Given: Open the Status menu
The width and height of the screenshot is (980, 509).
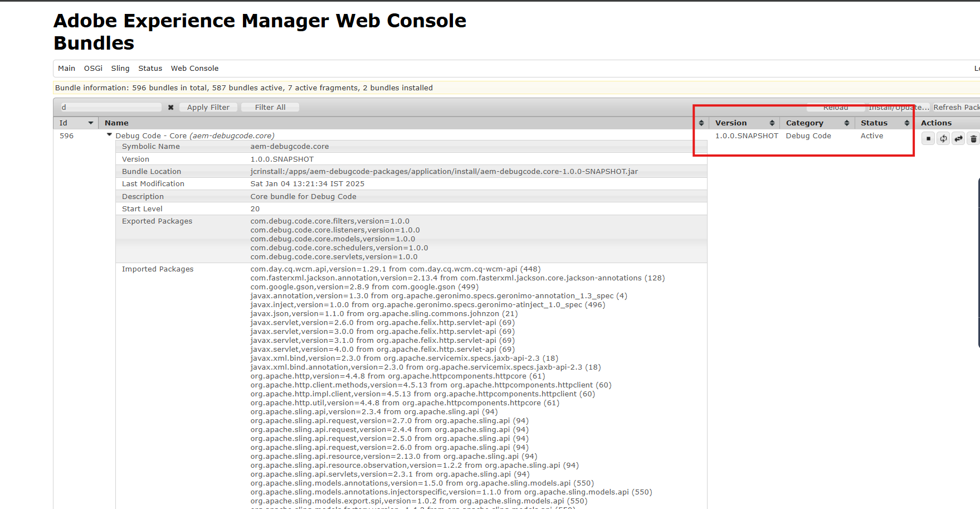Looking at the screenshot, I should click(x=150, y=69).
